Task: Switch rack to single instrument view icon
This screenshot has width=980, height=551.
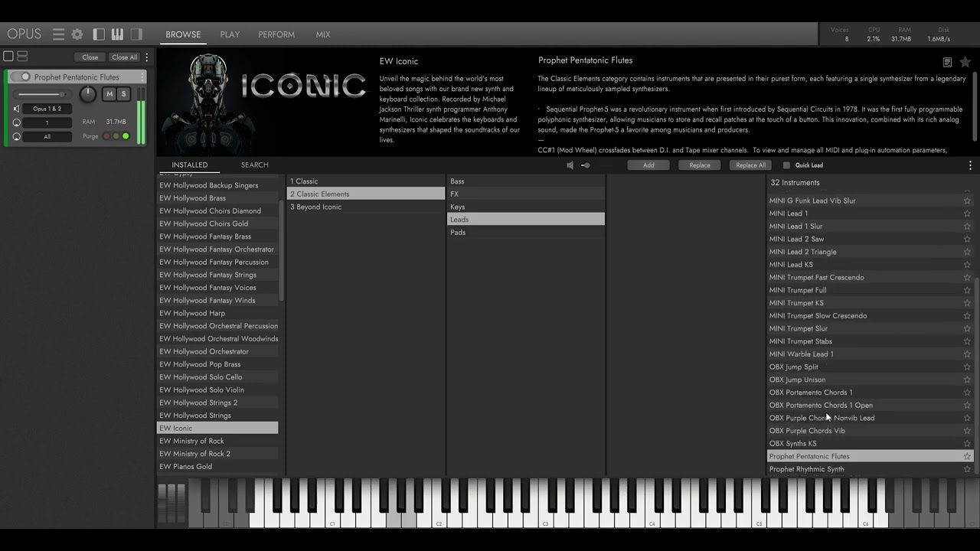Action: (x=8, y=57)
